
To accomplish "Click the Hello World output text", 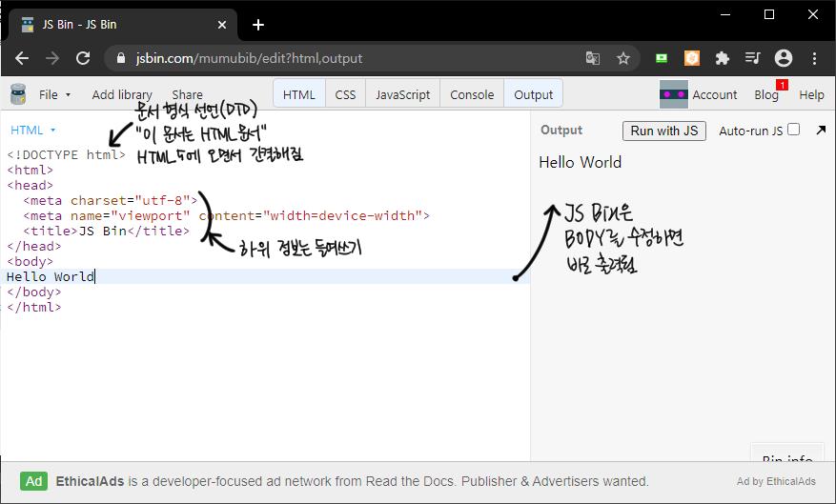I will tap(581, 162).
